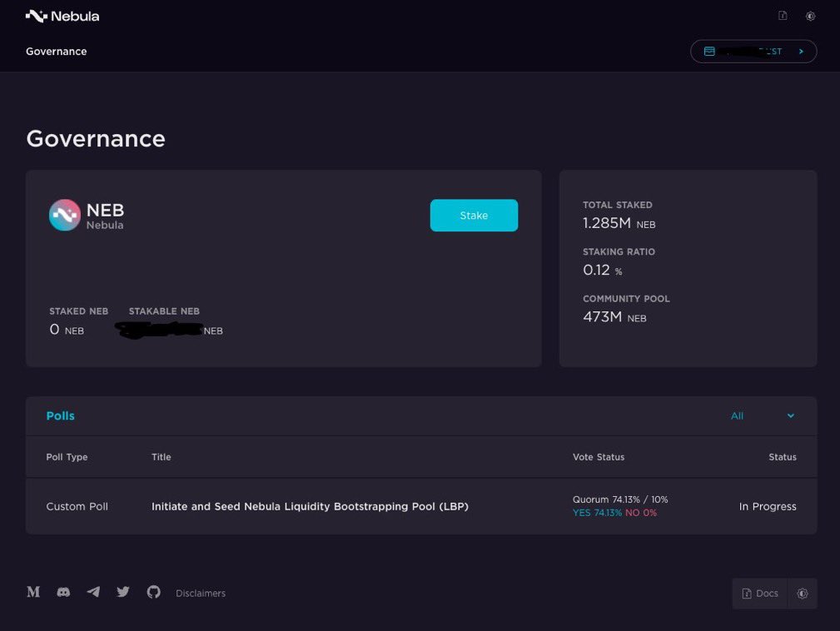Click the polls filter chevron arrow
Image resolution: width=840 pixels, height=631 pixels.
[x=790, y=415]
